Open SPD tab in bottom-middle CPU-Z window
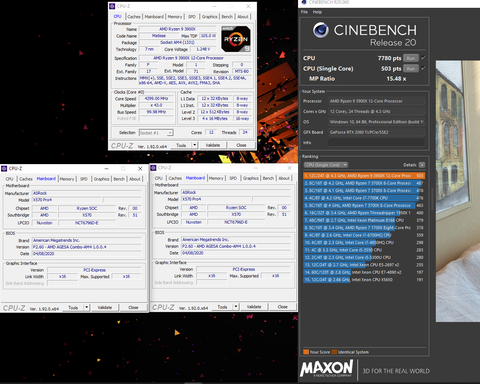Image resolution: width=480 pixels, height=384 pixels. click(233, 178)
